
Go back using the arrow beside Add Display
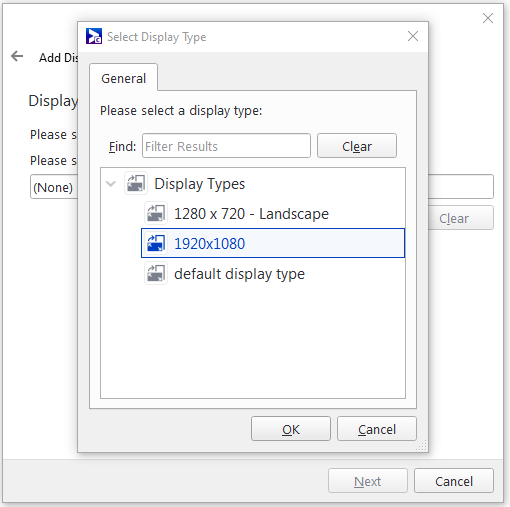pyautogui.click(x=17, y=56)
